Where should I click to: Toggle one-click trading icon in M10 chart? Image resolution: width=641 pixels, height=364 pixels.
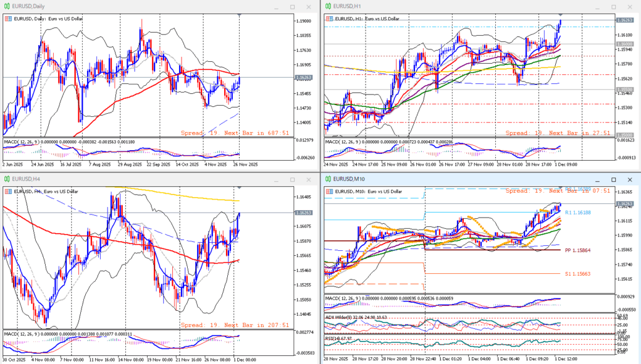(x=329, y=191)
